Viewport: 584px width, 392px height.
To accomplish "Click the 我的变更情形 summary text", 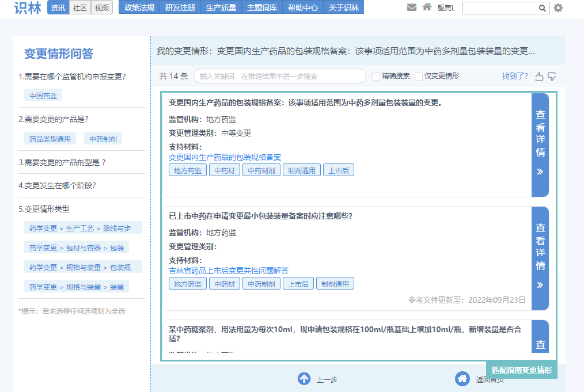I will pos(346,51).
